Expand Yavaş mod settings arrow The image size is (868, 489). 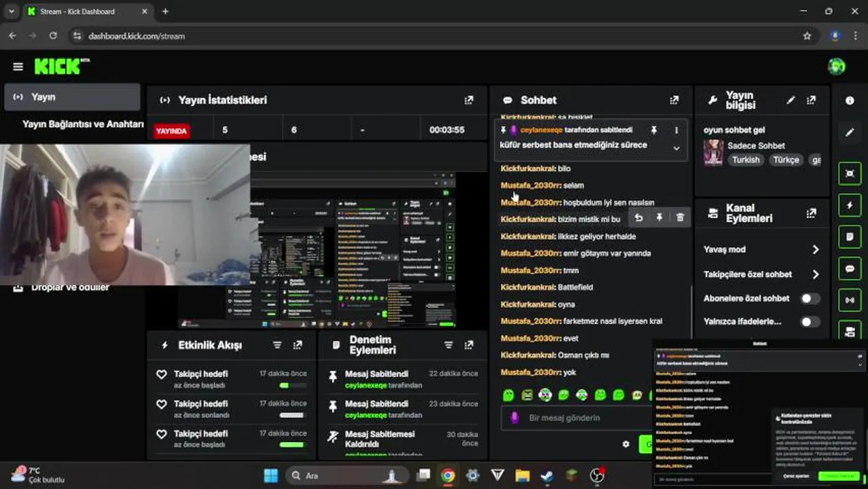click(x=816, y=249)
